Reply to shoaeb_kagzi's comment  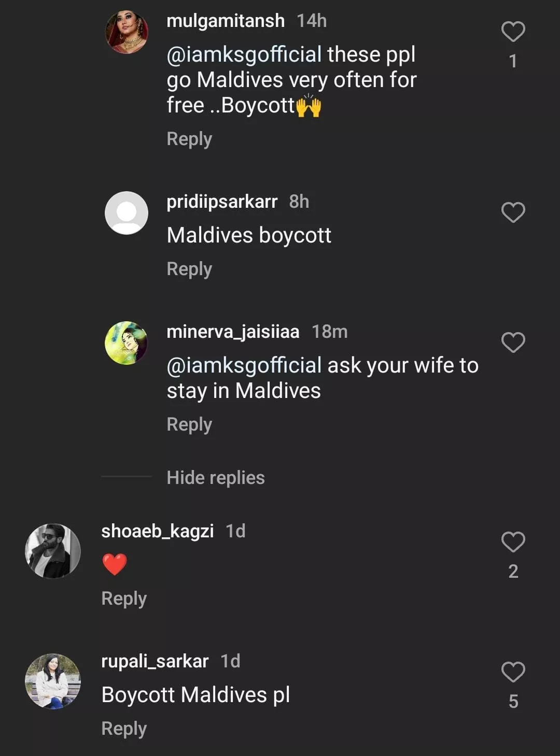[124, 598]
